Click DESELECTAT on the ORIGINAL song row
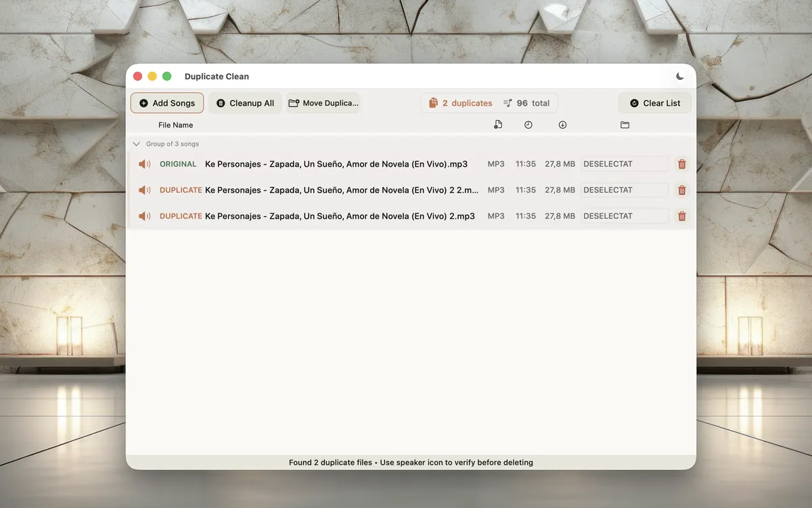 pyautogui.click(x=623, y=163)
